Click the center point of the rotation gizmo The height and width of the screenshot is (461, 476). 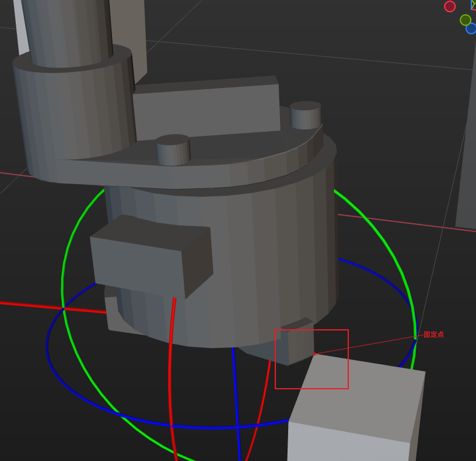(x=315, y=353)
